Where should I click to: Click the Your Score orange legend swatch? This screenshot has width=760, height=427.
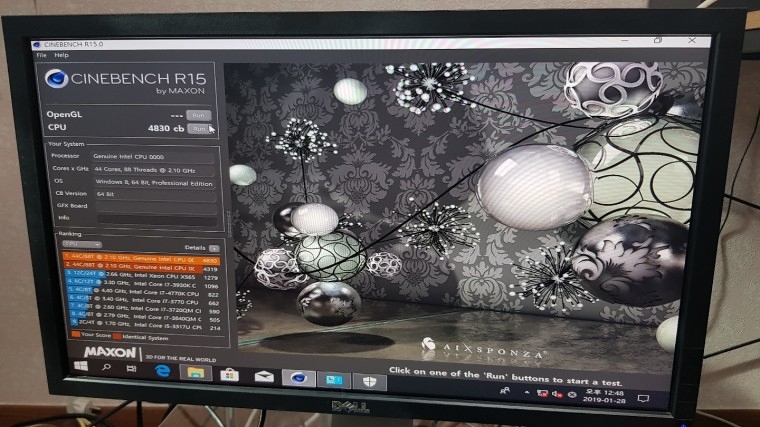[x=76, y=334]
